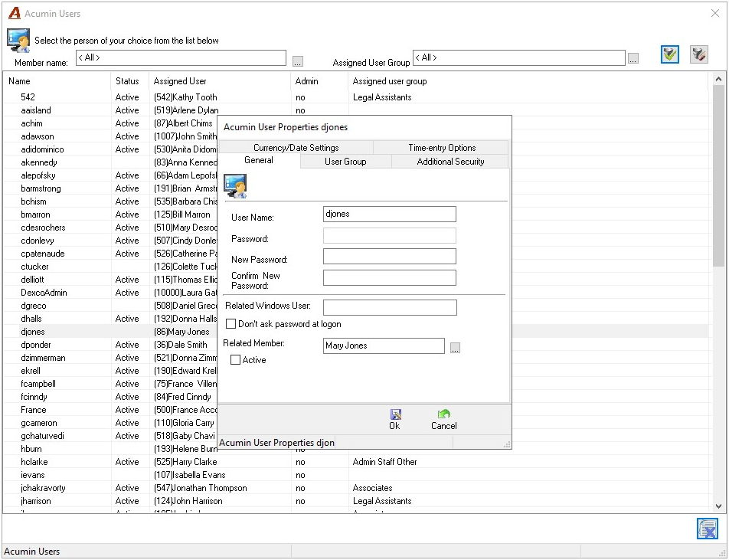Open Assigned User Group browse ellipsis button
729x560 pixels.
click(633, 58)
